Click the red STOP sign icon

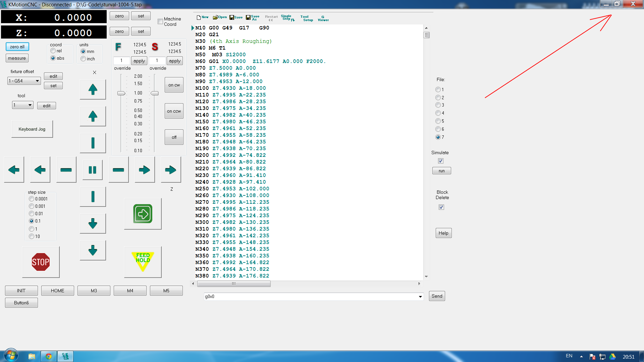(x=41, y=262)
